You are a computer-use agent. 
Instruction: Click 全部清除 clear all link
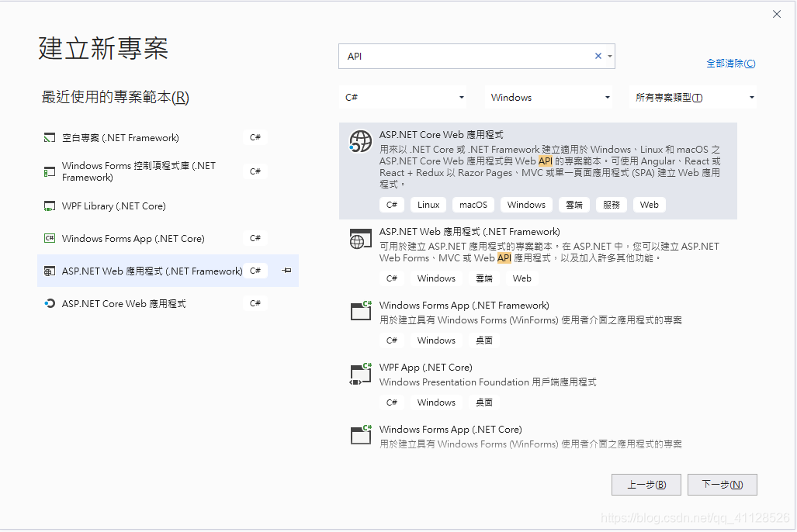731,63
